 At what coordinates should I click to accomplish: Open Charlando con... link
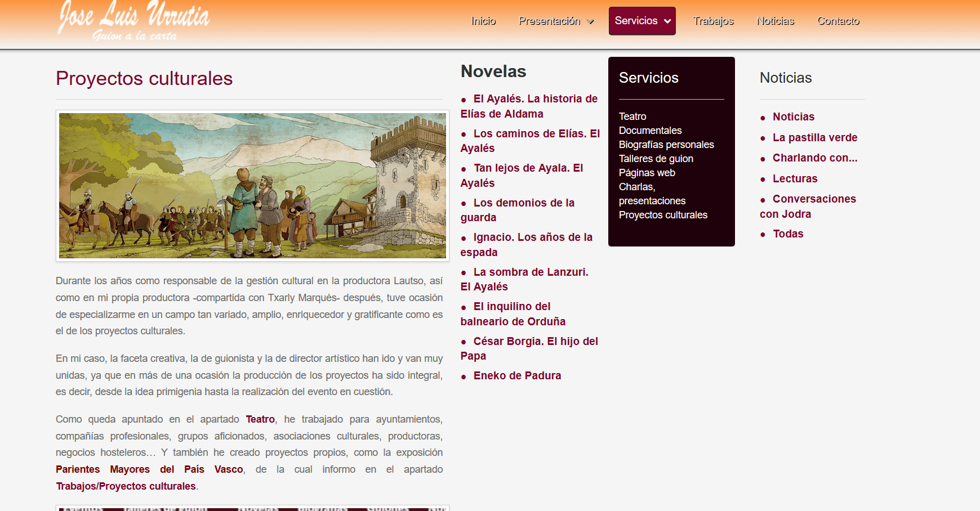(815, 158)
